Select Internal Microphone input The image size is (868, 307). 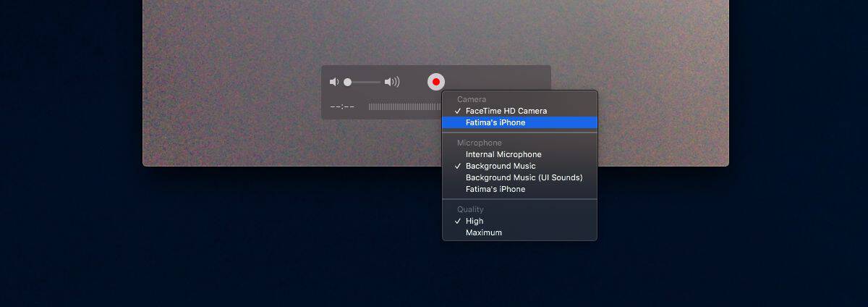(520, 154)
